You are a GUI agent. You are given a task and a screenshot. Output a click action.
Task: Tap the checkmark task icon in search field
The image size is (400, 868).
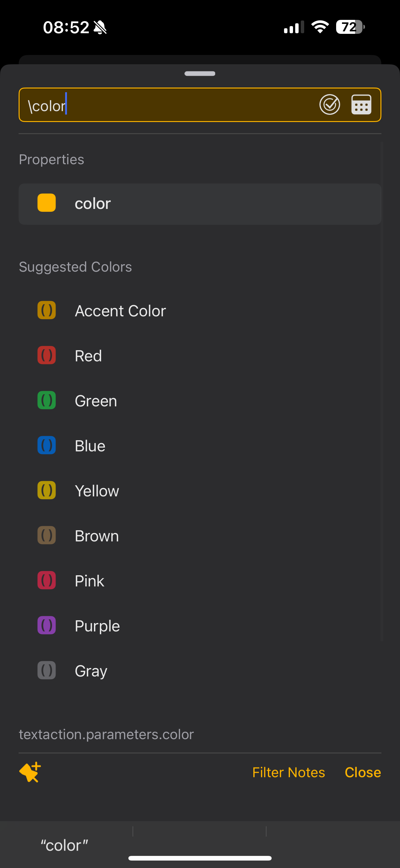[329, 104]
